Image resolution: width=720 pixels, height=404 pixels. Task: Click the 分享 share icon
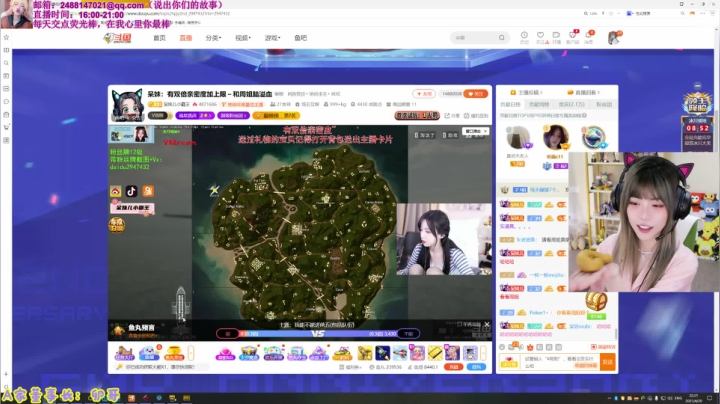[x=452, y=116]
